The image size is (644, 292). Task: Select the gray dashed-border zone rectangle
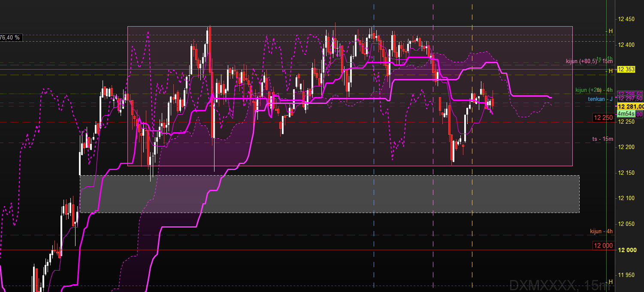pyautogui.click(x=330, y=194)
